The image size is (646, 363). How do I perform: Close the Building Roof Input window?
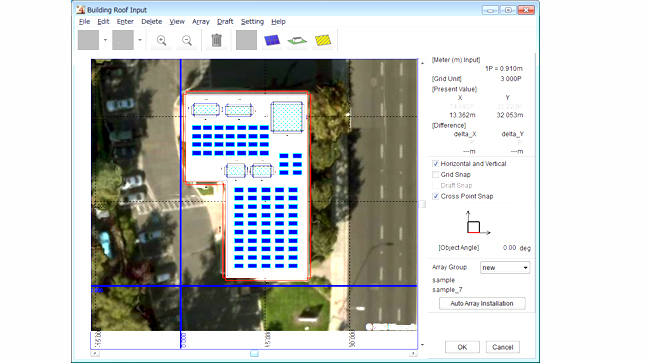526,10
